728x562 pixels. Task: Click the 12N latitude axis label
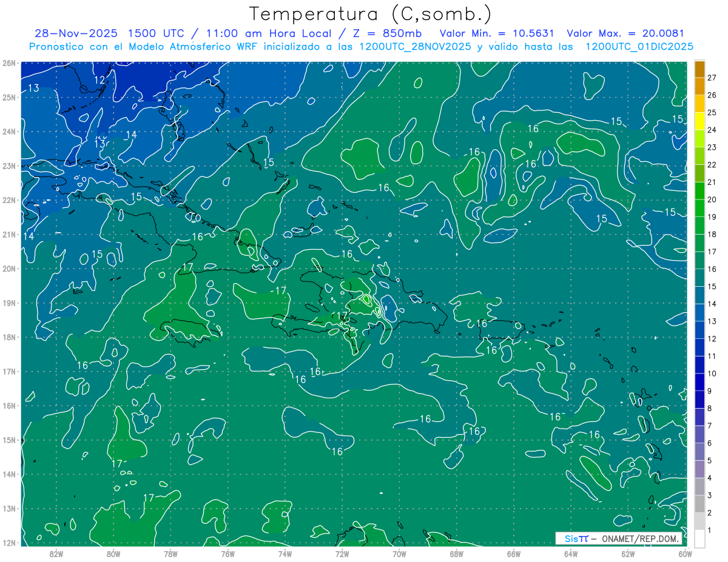point(9,543)
